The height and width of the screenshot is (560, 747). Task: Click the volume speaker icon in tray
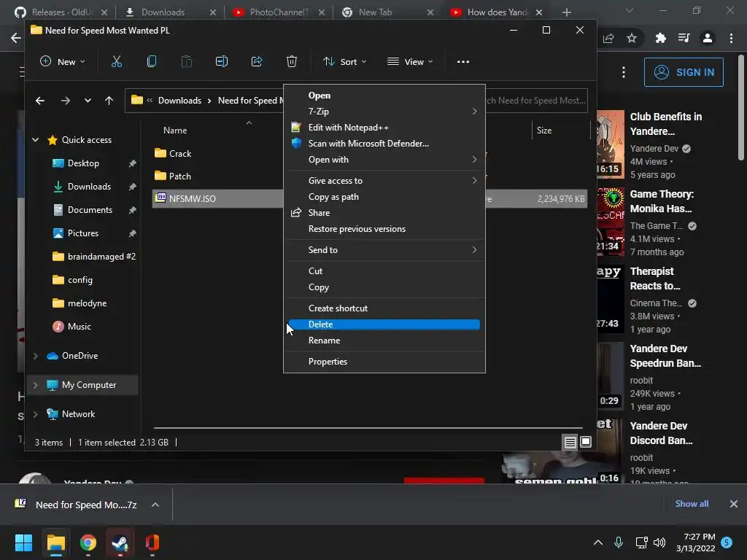659,542
